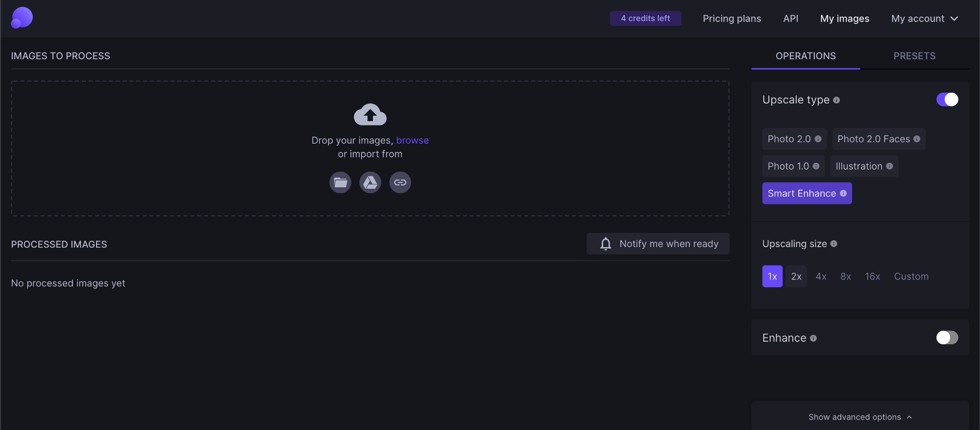Expand Show advanced options

point(859,417)
